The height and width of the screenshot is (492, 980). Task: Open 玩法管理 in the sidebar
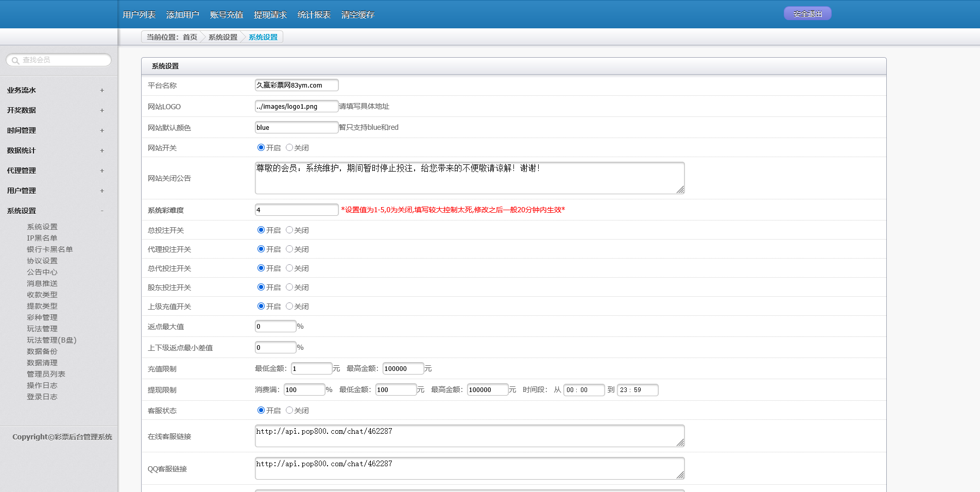(42, 329)
